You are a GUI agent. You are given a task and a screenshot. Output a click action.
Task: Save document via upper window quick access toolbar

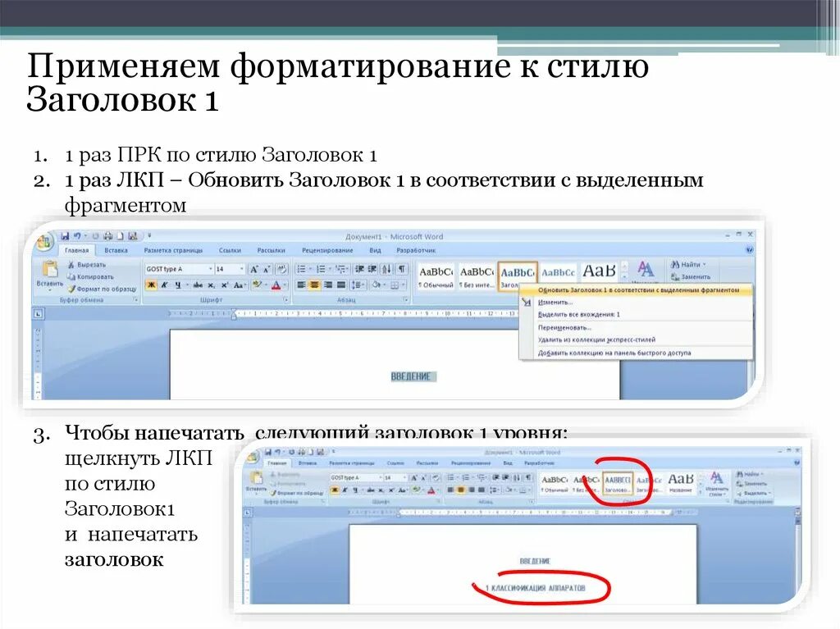click(65, 235)
